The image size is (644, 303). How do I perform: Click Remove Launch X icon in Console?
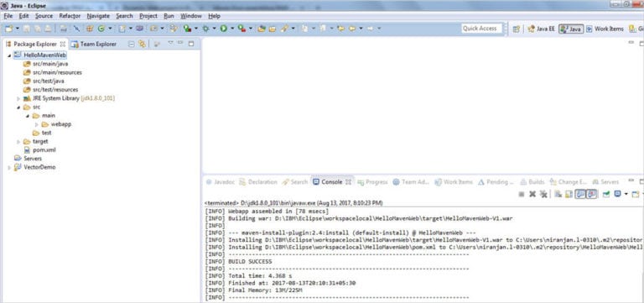(532, 194)
